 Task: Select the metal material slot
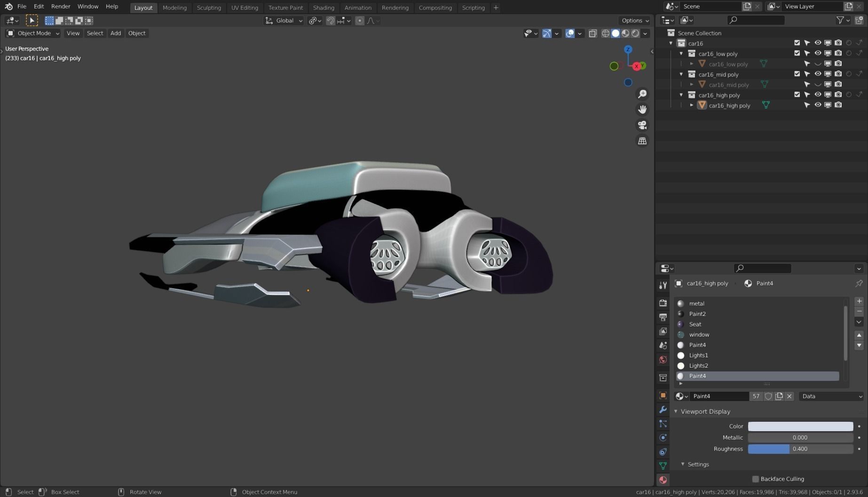[x=758, y=304]
